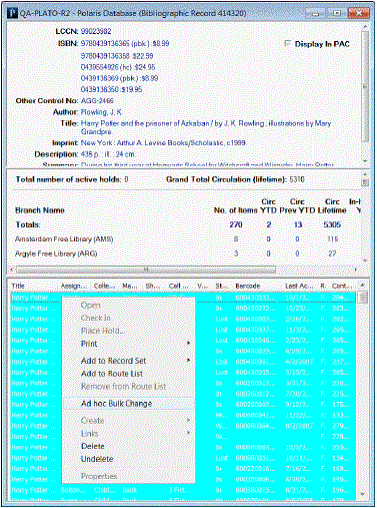Screen dimensions: 377x508
Task: Sort items list by Title column header
Action: 18,286
